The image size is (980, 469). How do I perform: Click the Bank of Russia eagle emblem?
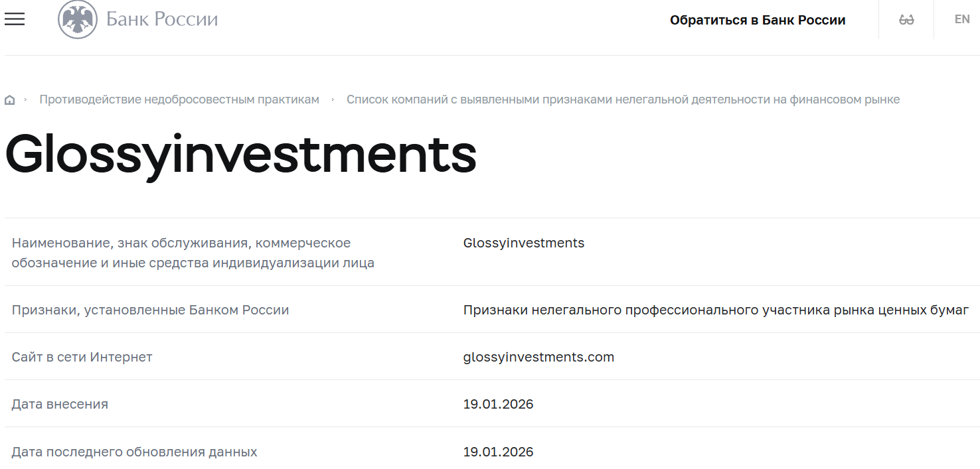(78, 19)
